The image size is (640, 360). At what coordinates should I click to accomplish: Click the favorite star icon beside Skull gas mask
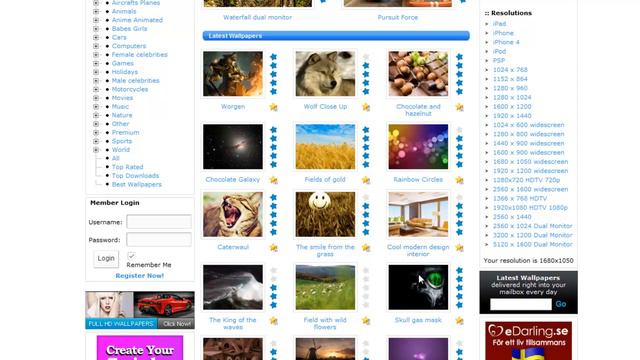pos(459,321)
